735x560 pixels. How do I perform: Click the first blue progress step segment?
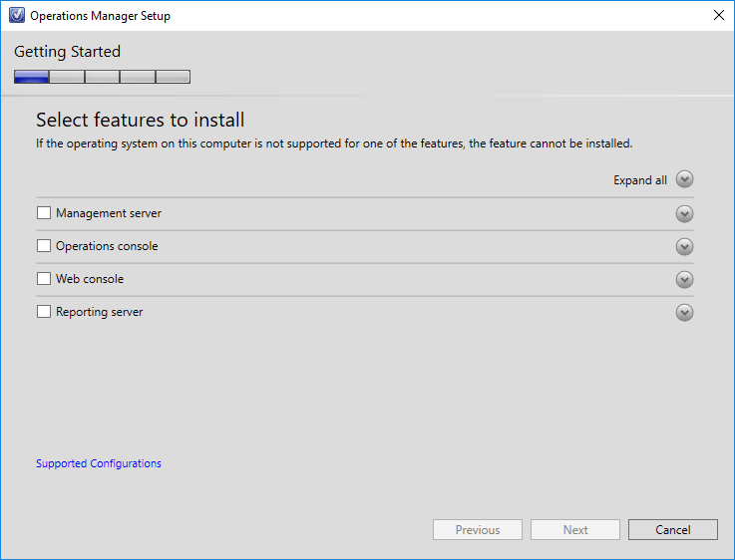pos(31,77)
